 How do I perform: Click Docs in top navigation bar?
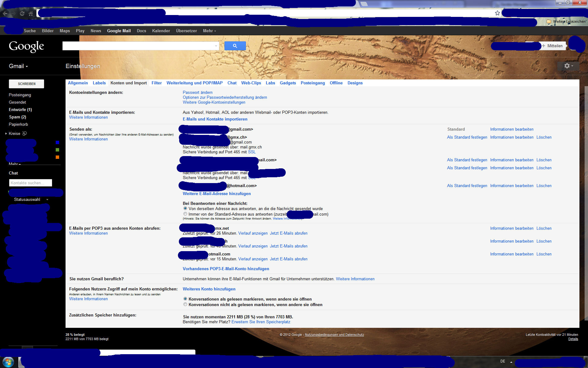point(141,31)
